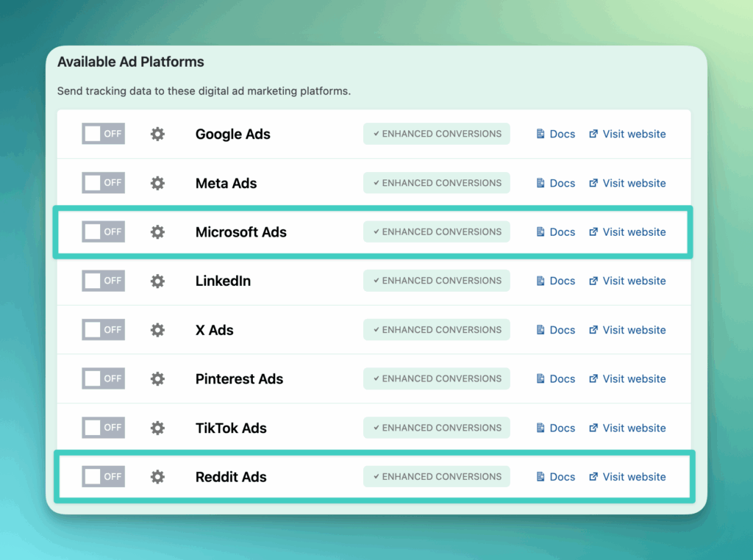Visit website for TikTok Ads
Viewport: 753px width, 560px height.
click(627, 428)
